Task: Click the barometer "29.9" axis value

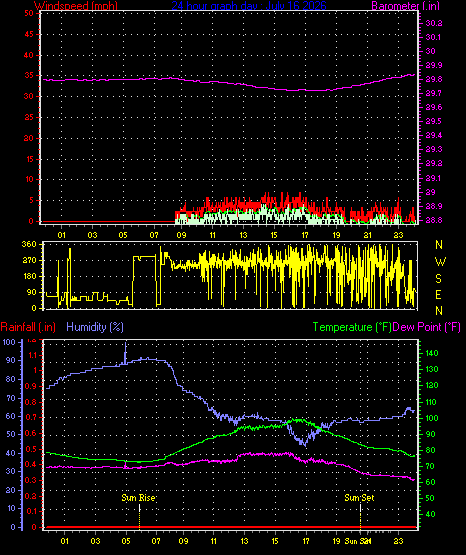Action: [433, 65]
